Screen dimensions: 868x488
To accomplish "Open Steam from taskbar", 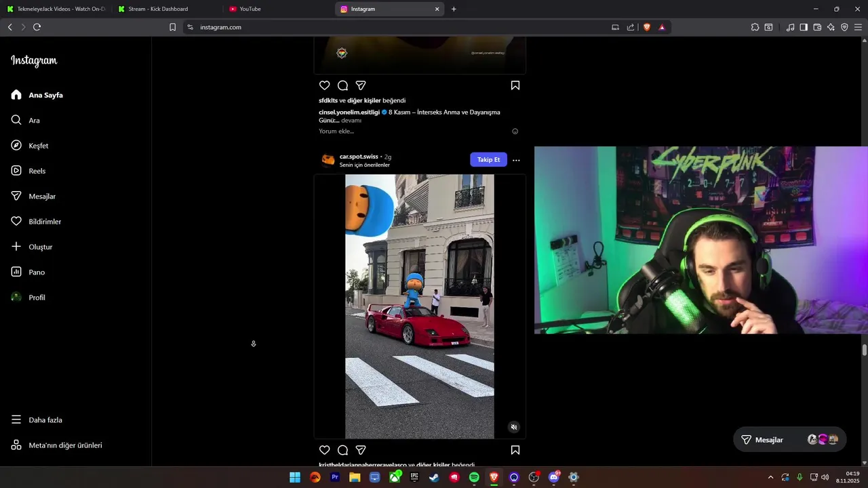I will pos(434,477).
